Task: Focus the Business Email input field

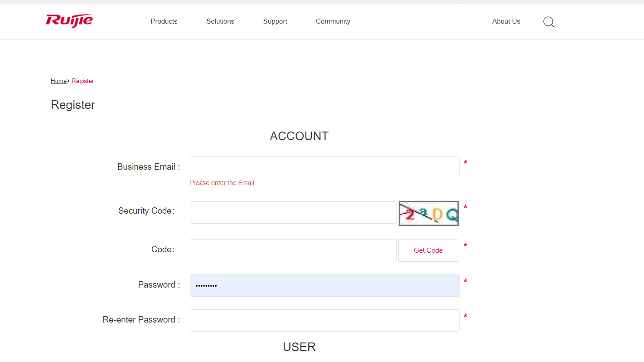Action: (x=324, y=167)
